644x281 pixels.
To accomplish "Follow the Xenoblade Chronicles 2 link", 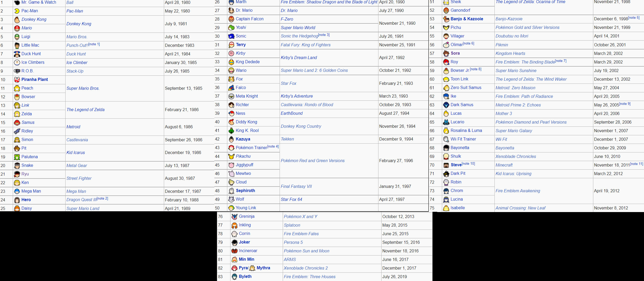I will [x=306, y=268].
